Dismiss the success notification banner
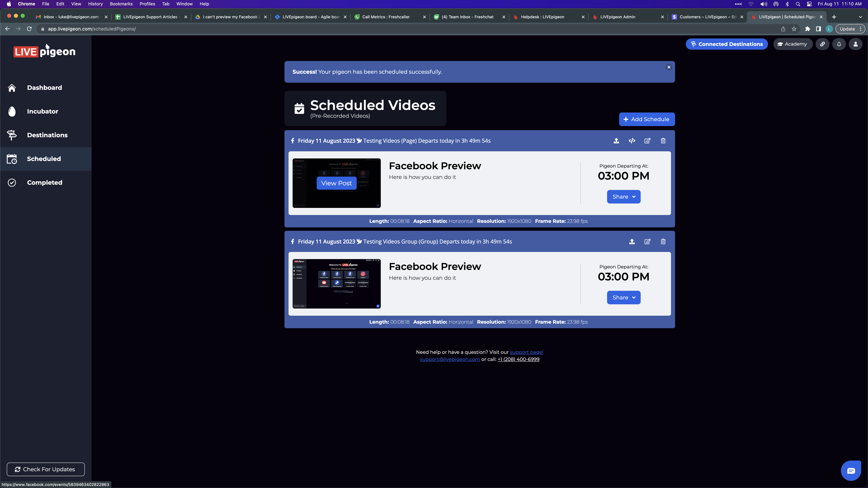 coord(669,67)
